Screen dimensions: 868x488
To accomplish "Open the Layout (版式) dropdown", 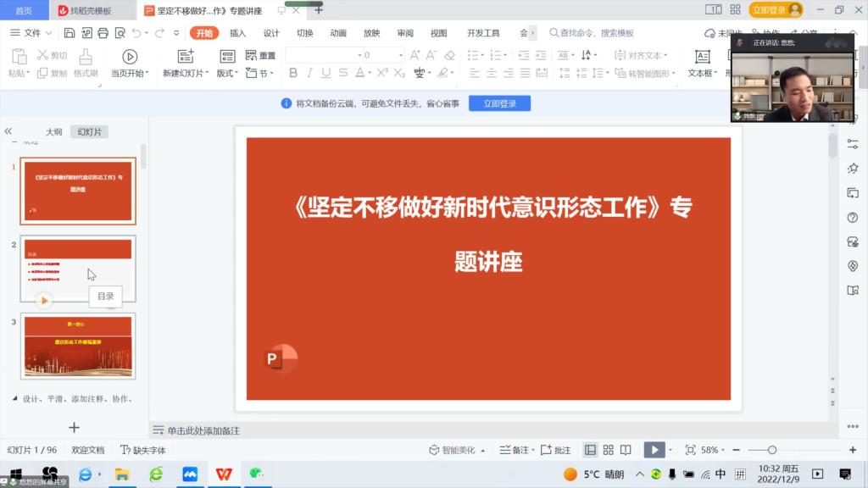I will [227, 74].
